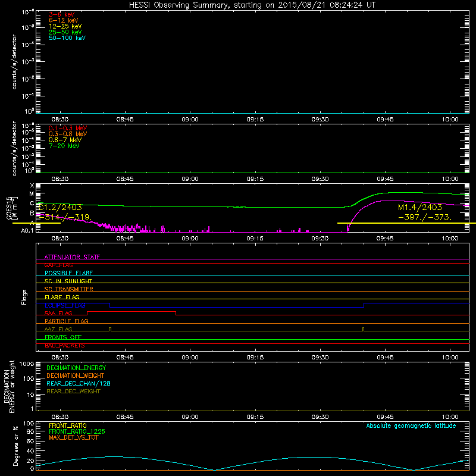Click the MAX_DET_VS_TOT legend label
This screenshot has width=476, height=476.
coord(73,437)
